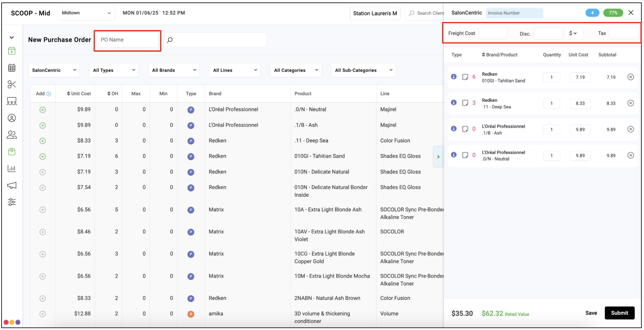The height and width of the screenshot is (330, 644).
Task: Open the All Sub-Categories dropdown
Action: (x=364, y=70)
